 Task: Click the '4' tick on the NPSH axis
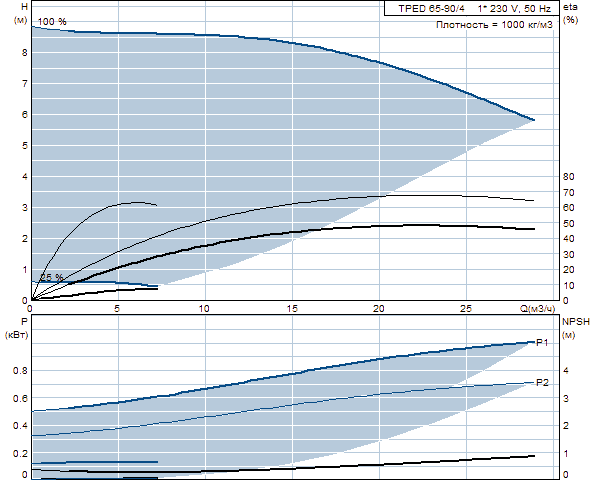(x=566, y=370)
